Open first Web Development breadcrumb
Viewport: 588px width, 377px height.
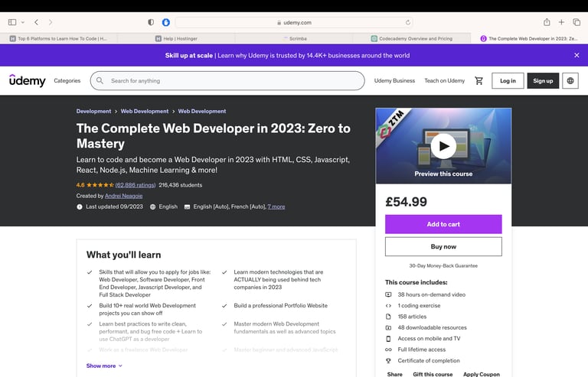145,111
